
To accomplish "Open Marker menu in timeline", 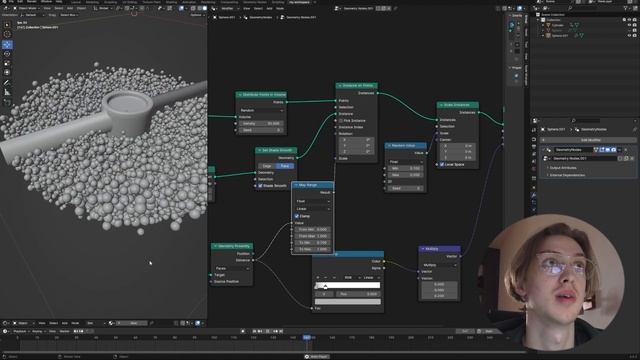I will (x=64, y=331).
